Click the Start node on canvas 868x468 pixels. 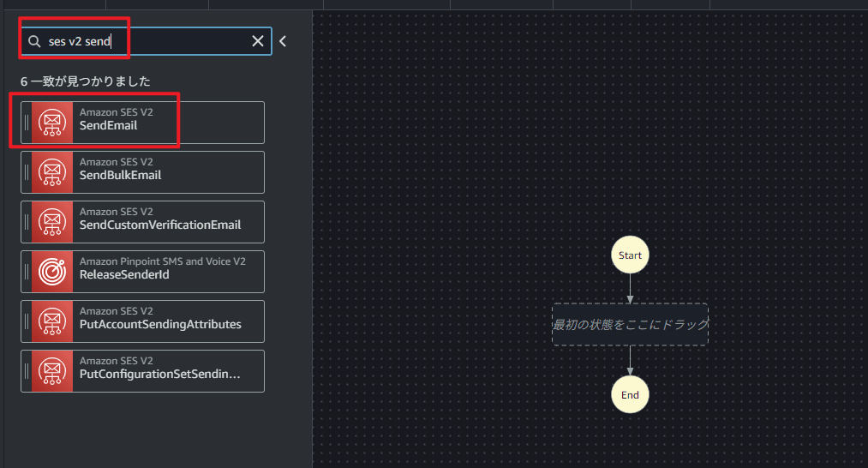630,255
